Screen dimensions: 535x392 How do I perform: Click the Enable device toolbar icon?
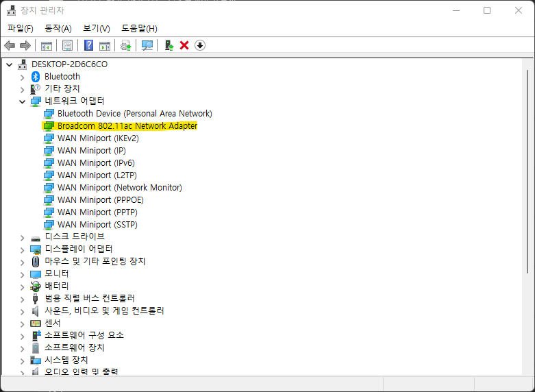(x=169, y=45)
